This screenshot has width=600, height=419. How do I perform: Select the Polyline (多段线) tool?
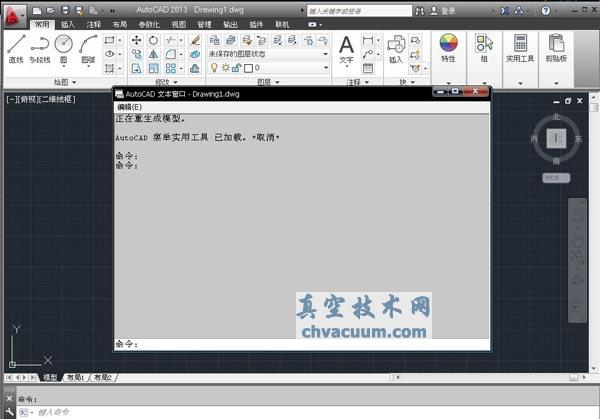(x=40, y=47)
